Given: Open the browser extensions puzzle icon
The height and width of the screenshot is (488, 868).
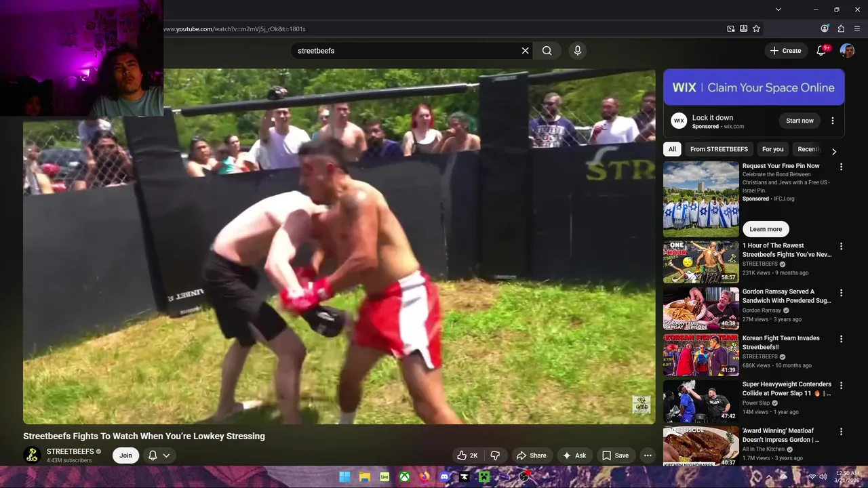Looking at the screenshot, I should 841,28.
